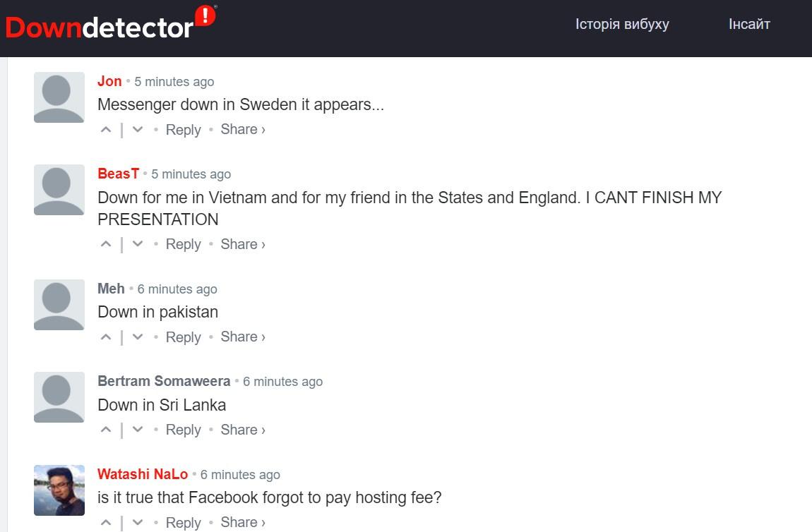Expand Share options on Jon's comment

tap(243, 129)
